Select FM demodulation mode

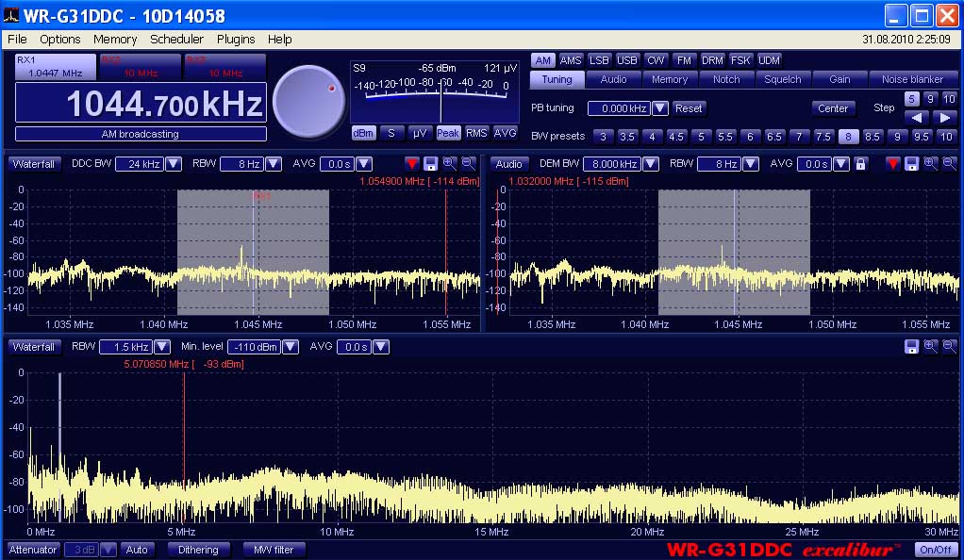coord(684,60)
